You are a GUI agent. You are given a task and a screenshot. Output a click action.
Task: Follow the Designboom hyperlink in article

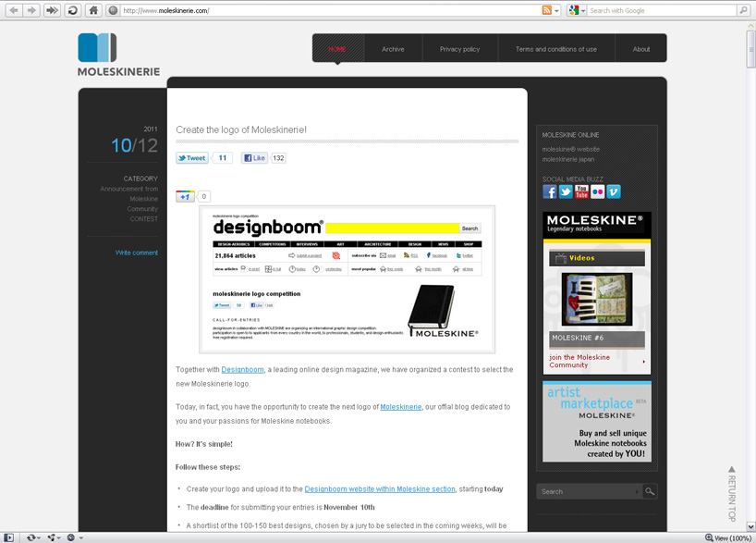click(242, 370)
